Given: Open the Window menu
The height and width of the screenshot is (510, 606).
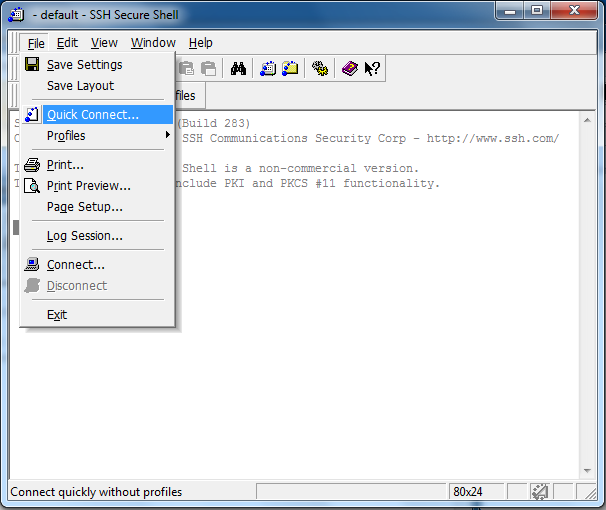Looking at the screenshot, I should 153,43.
